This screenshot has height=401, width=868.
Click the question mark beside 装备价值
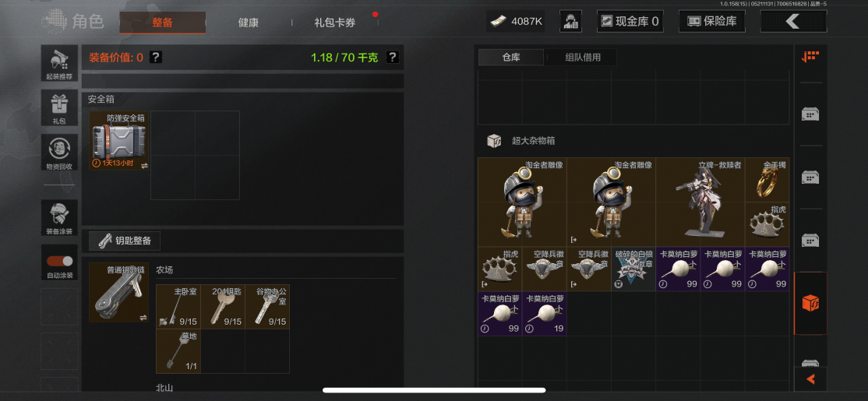coord(156,57)
